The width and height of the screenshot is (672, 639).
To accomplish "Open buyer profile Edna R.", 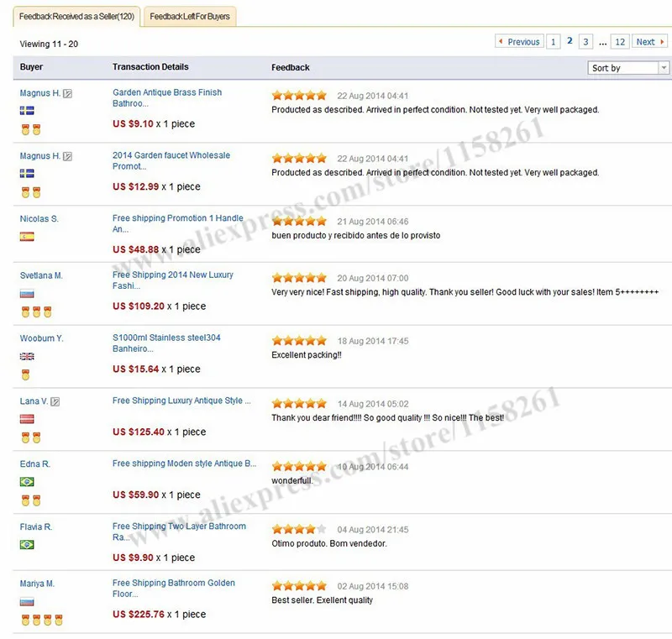I will [35, 464].
